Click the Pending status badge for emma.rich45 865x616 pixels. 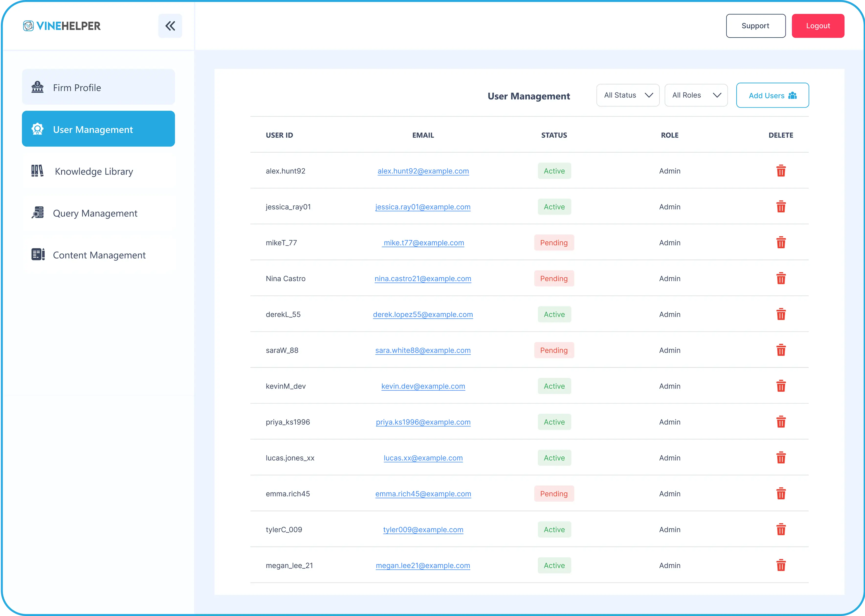pyautogui.click(x=554, y=494)
